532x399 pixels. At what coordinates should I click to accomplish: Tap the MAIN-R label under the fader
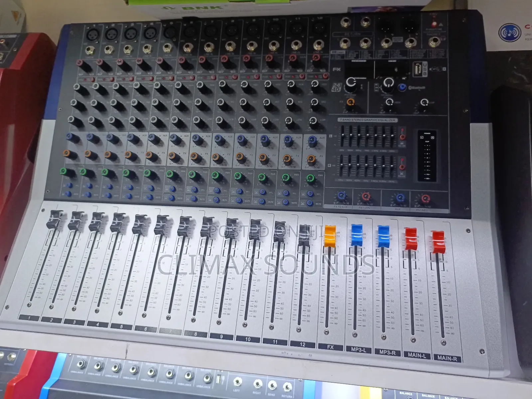[447, 358]
